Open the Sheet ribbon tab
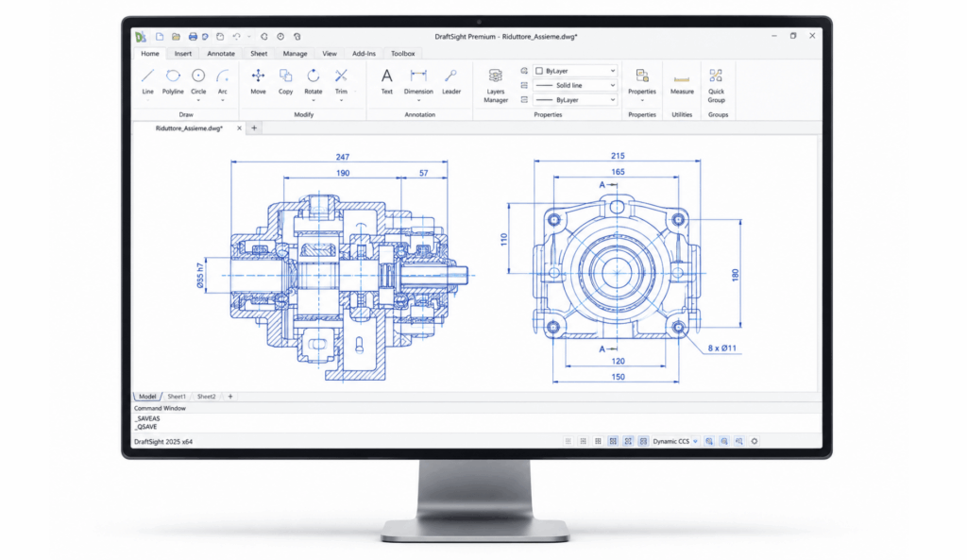 (259, 54)
